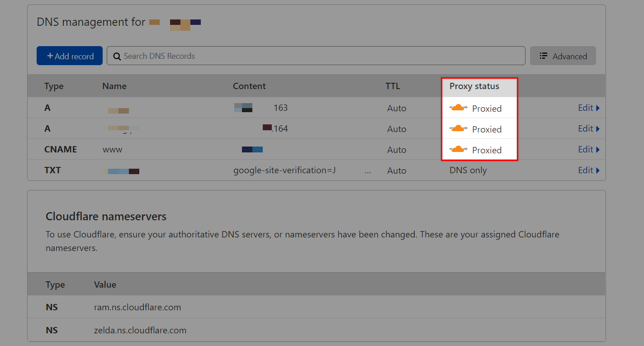Click the Proxy status column header

click(x=474, y=86)
